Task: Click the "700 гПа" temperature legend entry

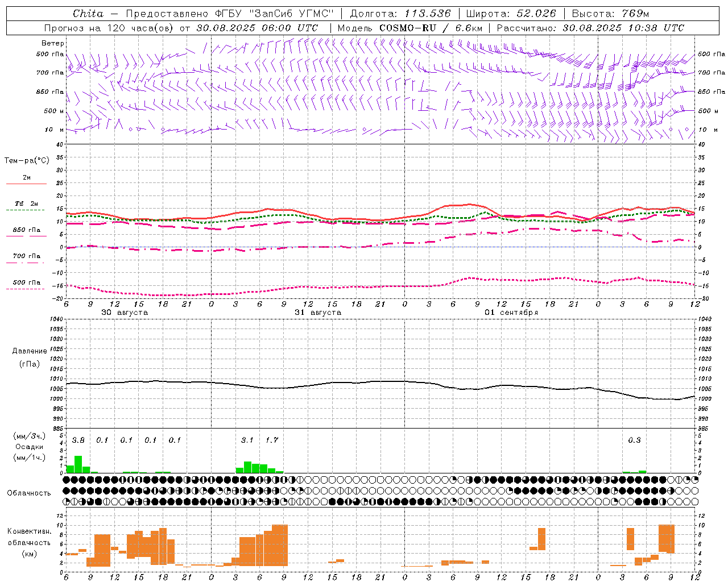Action: tap(27, 256)
